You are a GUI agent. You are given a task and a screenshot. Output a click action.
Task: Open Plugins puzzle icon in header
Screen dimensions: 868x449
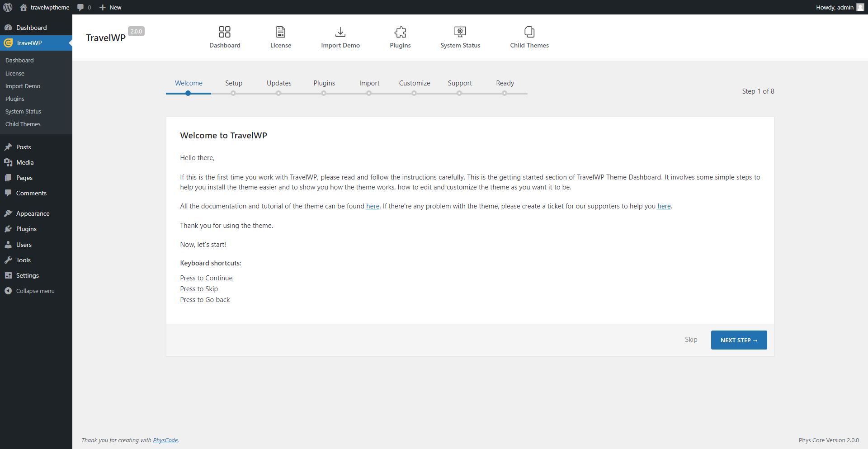(x=400, y=32)
